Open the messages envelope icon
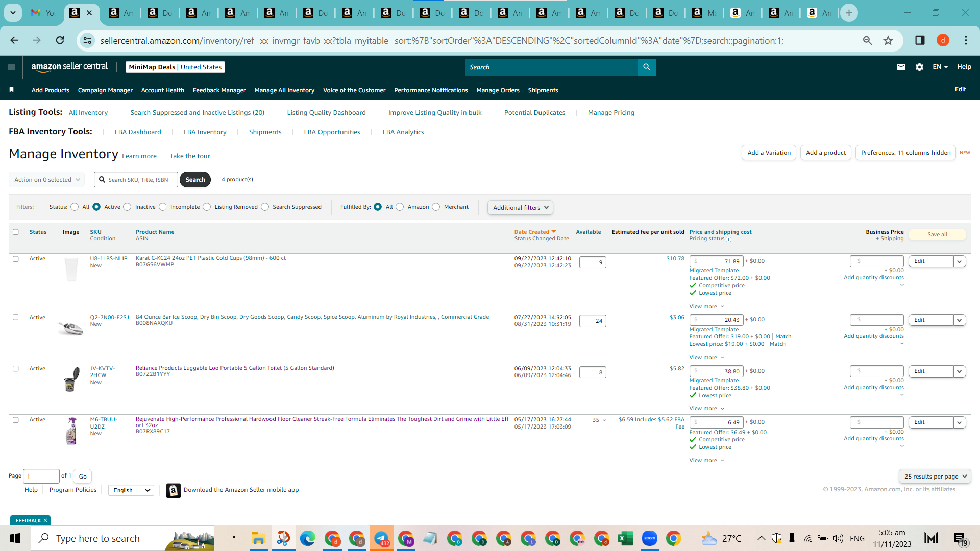Viewport: 980px width, 551px height. tap(901, 67)
